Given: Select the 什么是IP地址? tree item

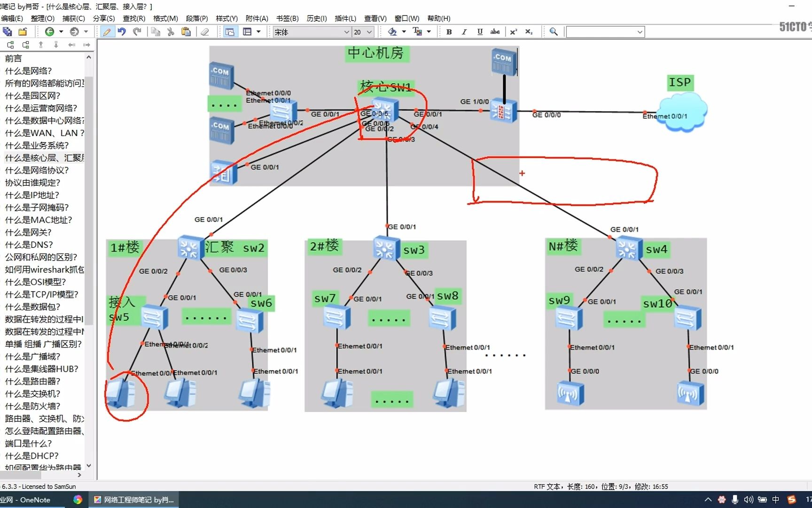Looking at the screenshot, I should [32, 195].
